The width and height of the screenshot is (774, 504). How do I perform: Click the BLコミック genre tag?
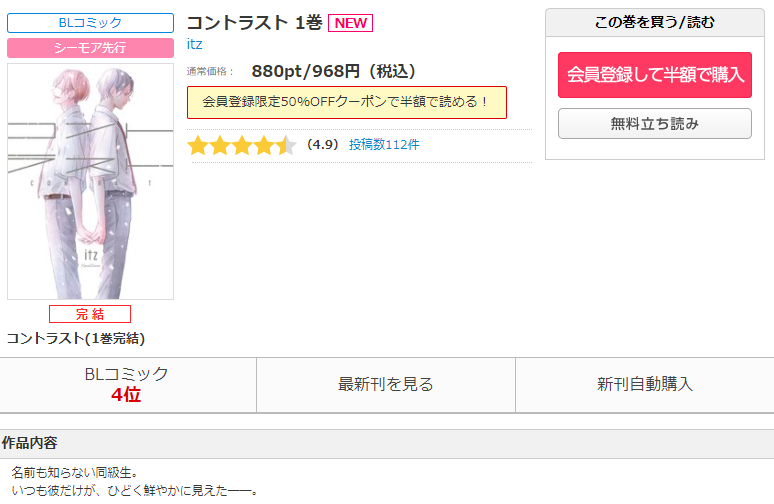click(90, 23)
